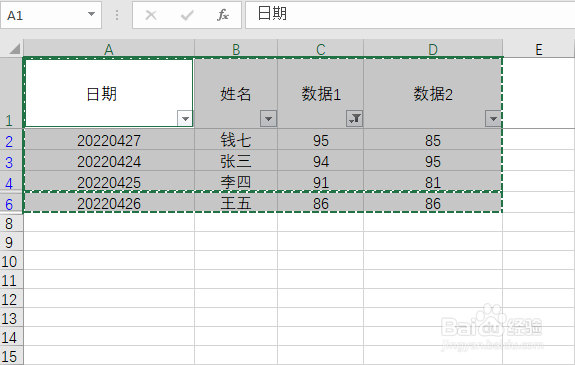Select 数据2 cell in the 王五 row
The width and height of the screenshot is (575, 365).
tap(433, 202)
